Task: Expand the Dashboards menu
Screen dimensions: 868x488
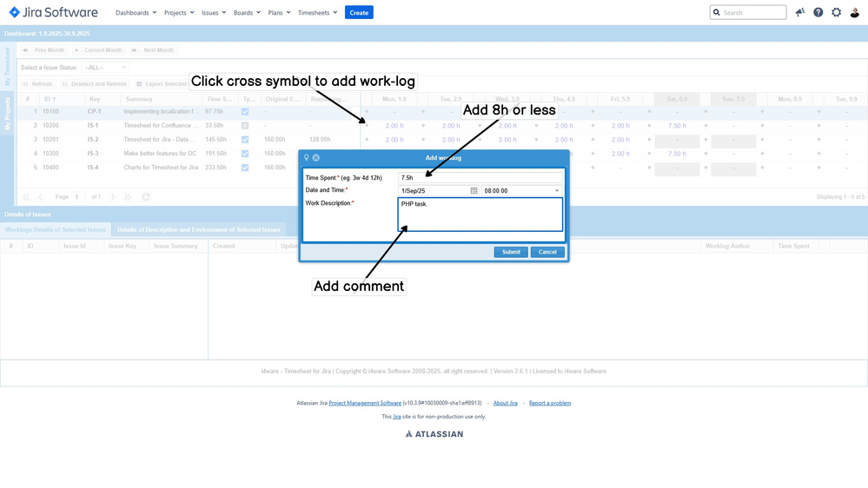Action: click(x=136, y=13)
